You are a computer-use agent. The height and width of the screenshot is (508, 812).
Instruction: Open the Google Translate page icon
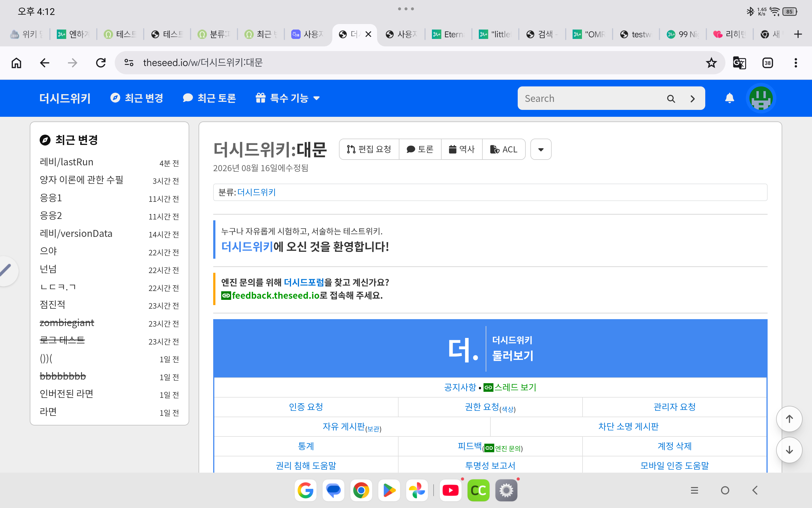point(739,63)
